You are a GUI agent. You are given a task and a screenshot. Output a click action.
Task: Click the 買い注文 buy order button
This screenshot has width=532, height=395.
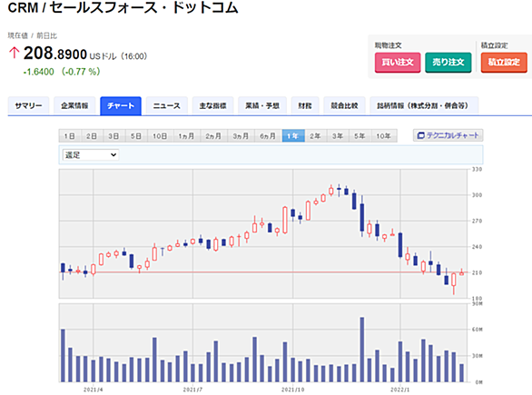398,63
